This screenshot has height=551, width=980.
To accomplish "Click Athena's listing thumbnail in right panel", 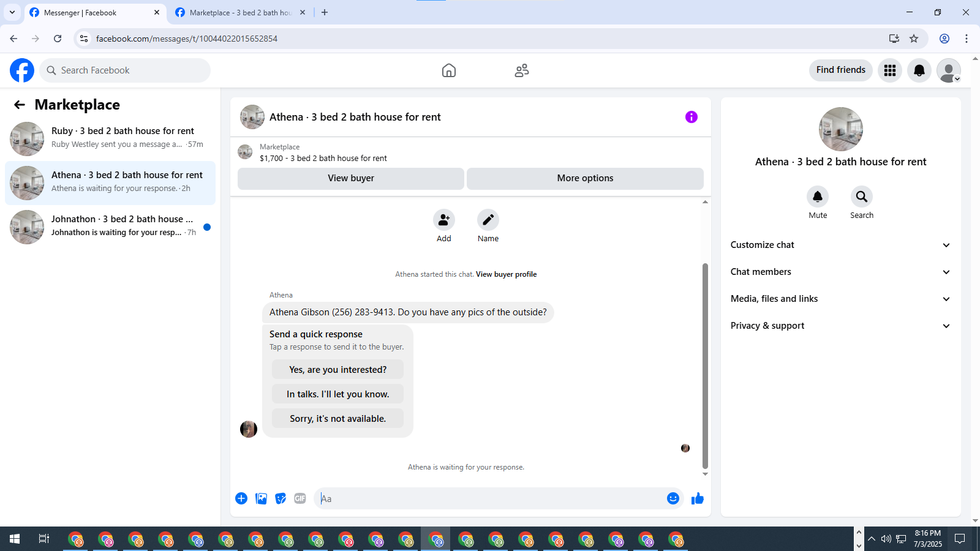I will click(841, 129).
